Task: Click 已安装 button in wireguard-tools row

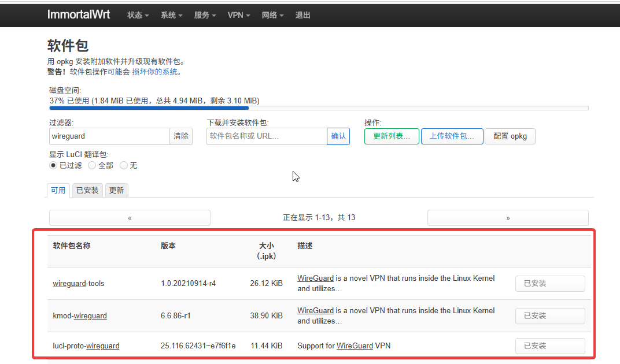Action: coord(550,283)
